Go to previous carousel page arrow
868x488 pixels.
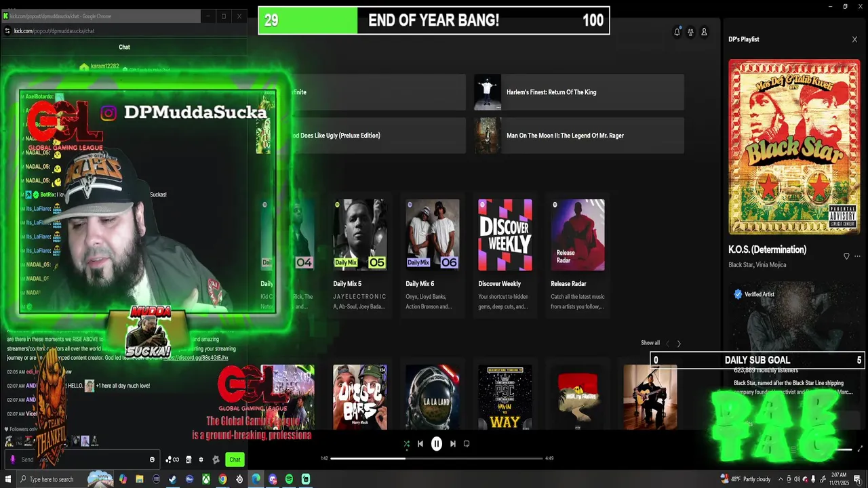(x=667, y=344)
